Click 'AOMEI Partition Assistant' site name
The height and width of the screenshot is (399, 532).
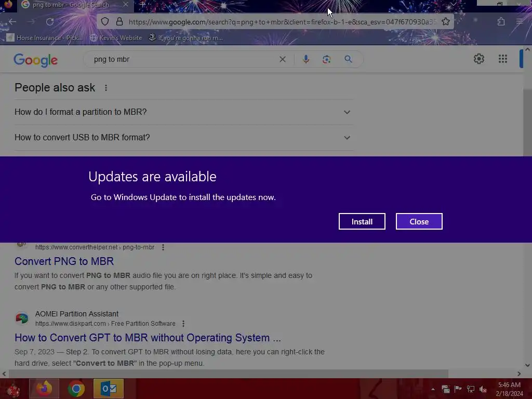pos(77,314)
